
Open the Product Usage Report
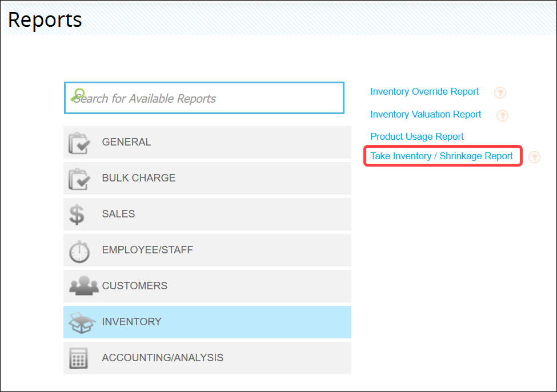[416, 136]
